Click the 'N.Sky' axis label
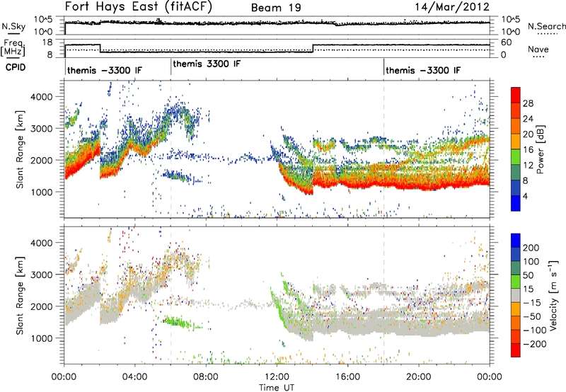Viewport: 566px width, 392px height. (13, 26)
